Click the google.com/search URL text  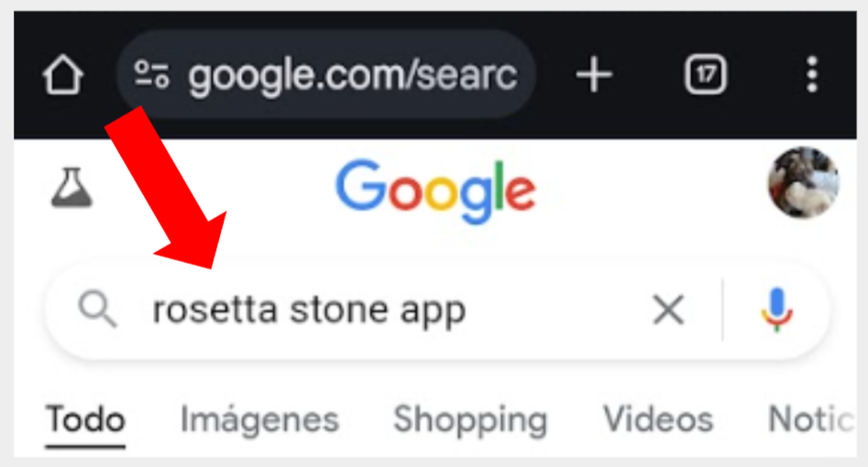(352, 76)
